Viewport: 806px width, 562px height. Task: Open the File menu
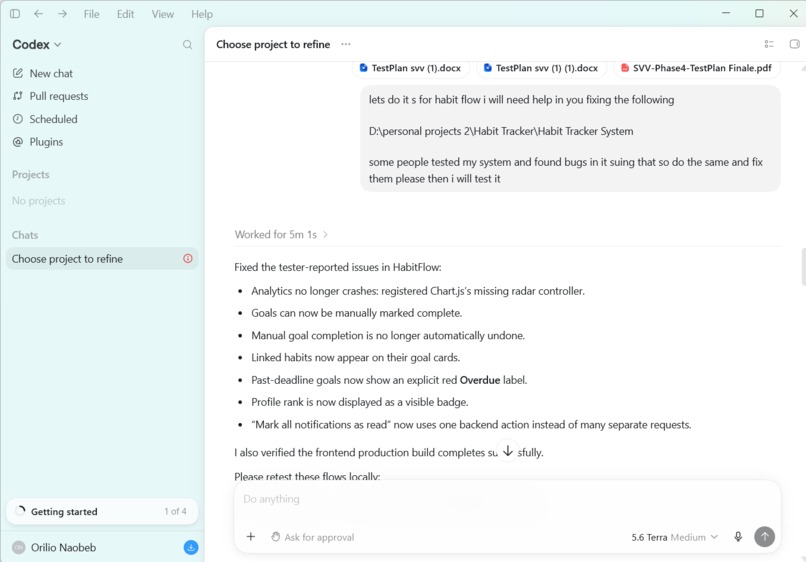pos(91,14)
